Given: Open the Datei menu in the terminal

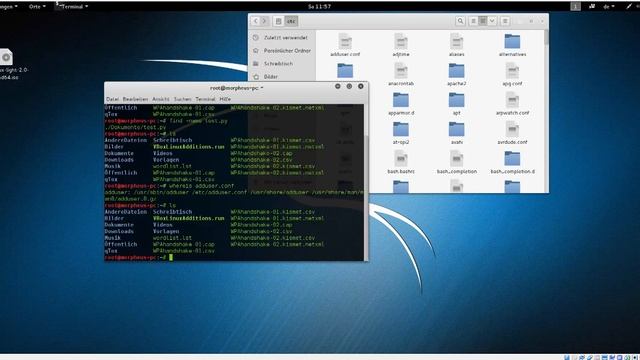Looking at the screenshot, I should click(112, 99).
